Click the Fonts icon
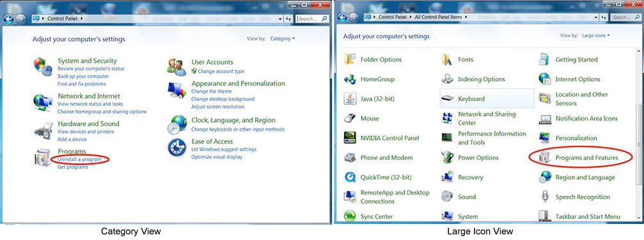 (447, 60)
